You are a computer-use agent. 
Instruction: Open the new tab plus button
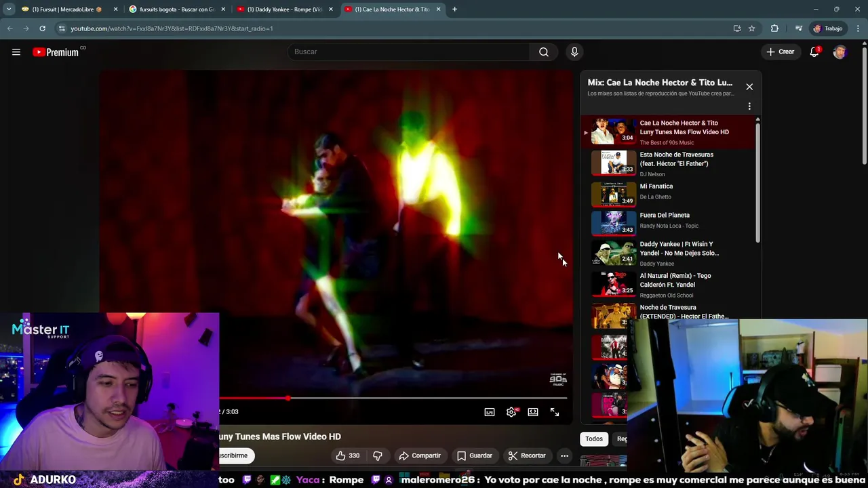point(454,9)
